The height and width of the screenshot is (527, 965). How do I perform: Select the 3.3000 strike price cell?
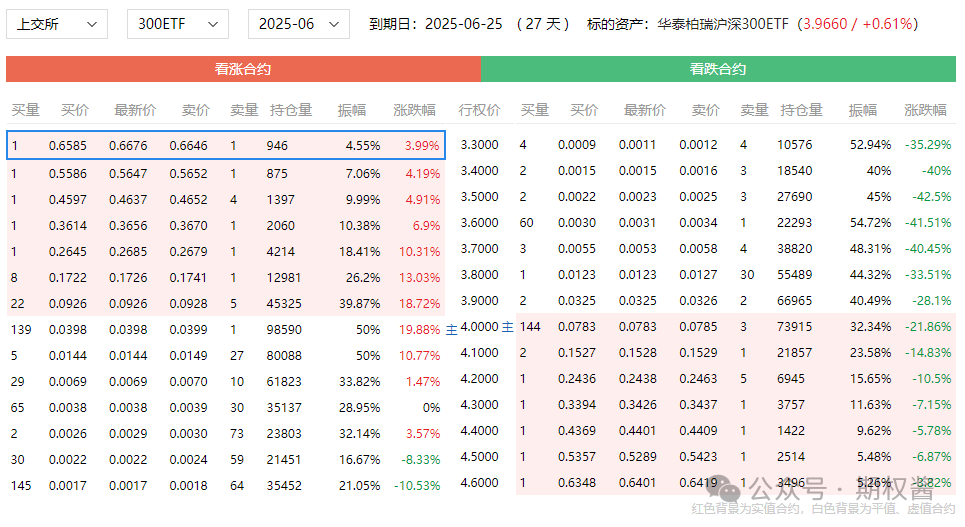point(479,145)
